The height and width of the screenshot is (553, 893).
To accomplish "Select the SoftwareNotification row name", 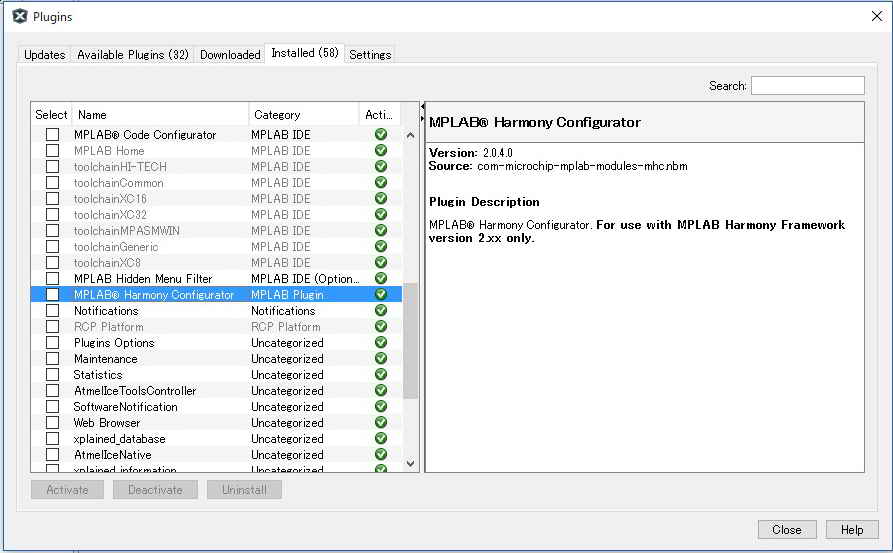I will point(125,407).
